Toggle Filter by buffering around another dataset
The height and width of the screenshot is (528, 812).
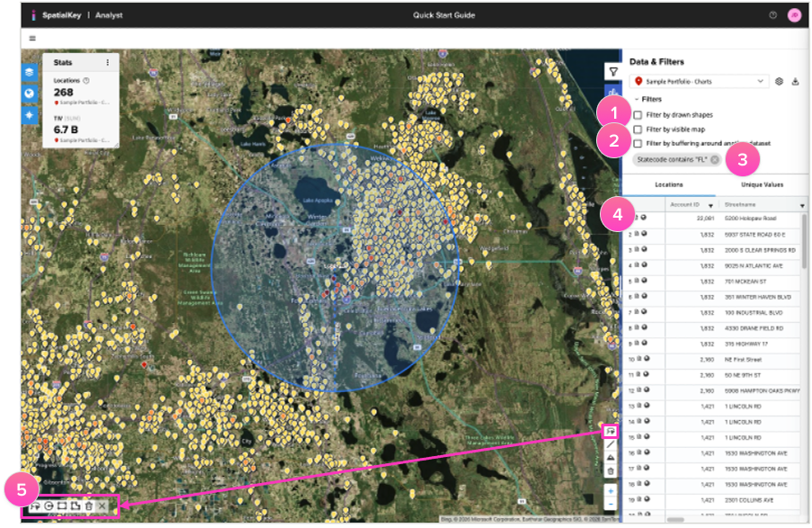(x=638, y=144)
